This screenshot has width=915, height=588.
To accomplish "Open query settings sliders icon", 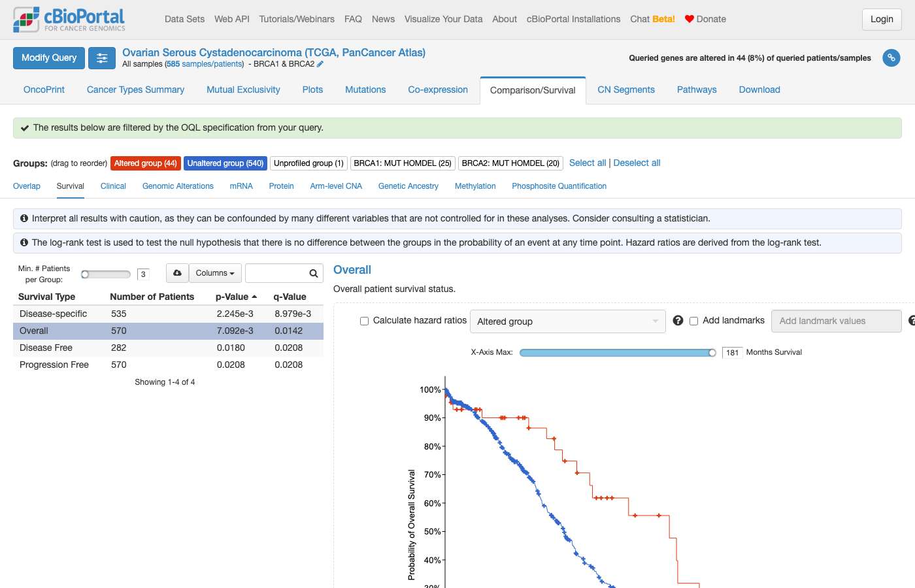I will tap(102, 58).
